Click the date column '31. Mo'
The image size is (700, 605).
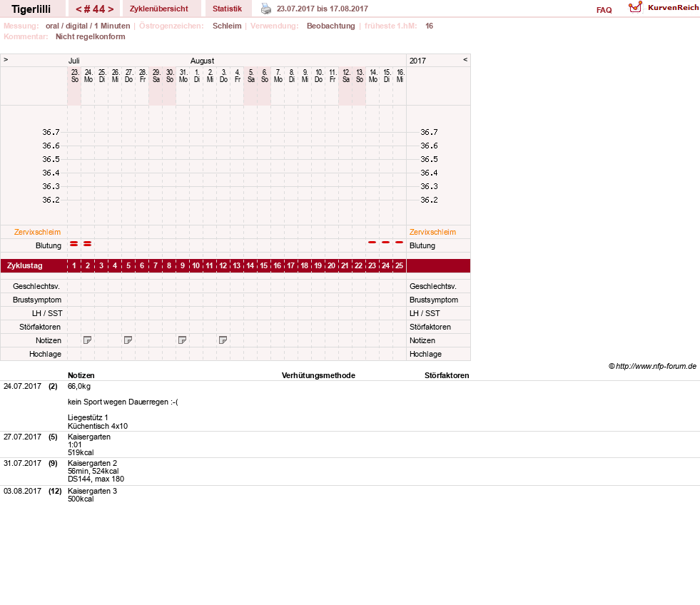click(x=183, y=76)
